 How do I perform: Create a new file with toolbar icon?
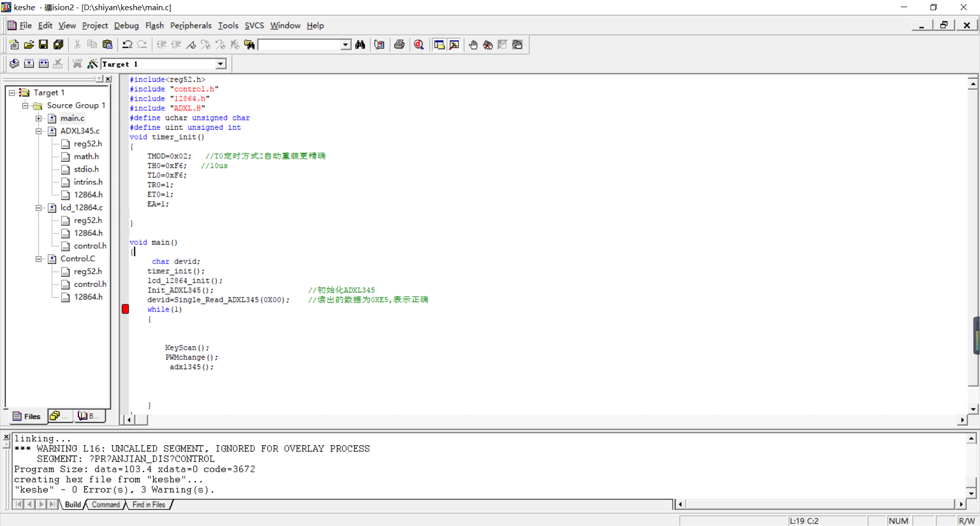[14, 45]
